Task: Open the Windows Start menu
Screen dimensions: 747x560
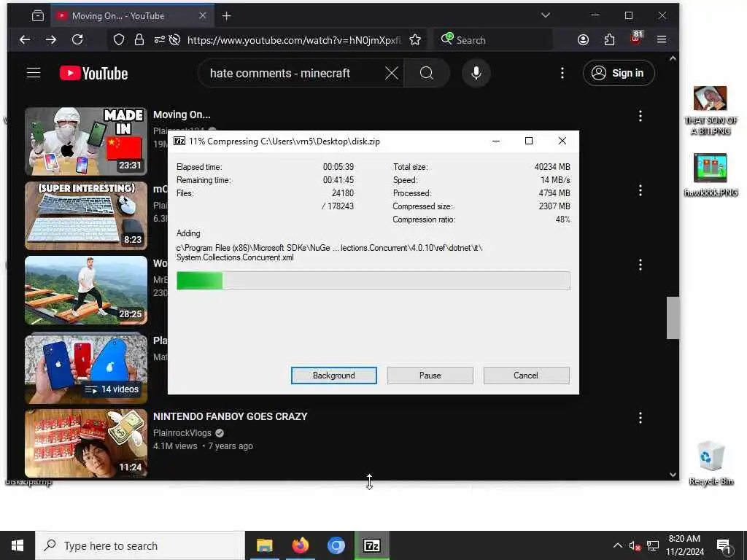Action: [x=18, y=545]
